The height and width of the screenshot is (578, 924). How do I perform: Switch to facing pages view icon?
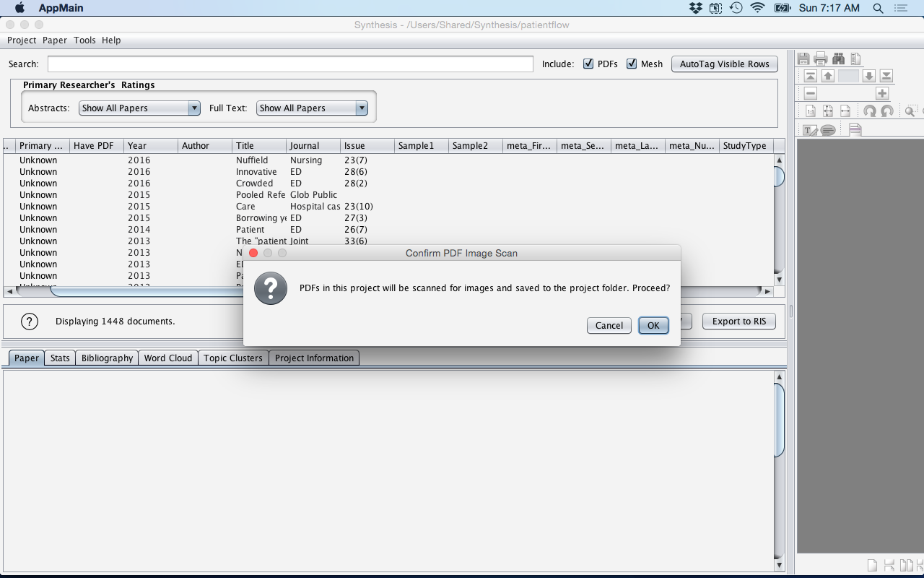(x=905, y=565)
